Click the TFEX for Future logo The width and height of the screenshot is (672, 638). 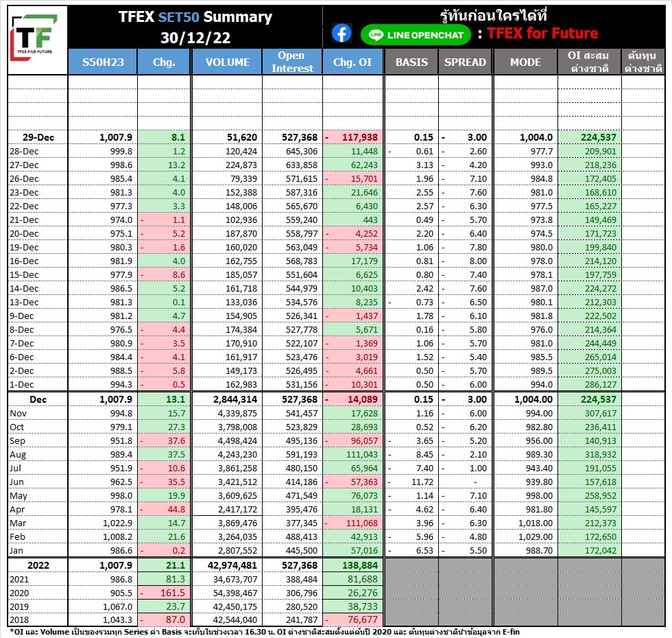pyautogui.click(x=34, y=37)
